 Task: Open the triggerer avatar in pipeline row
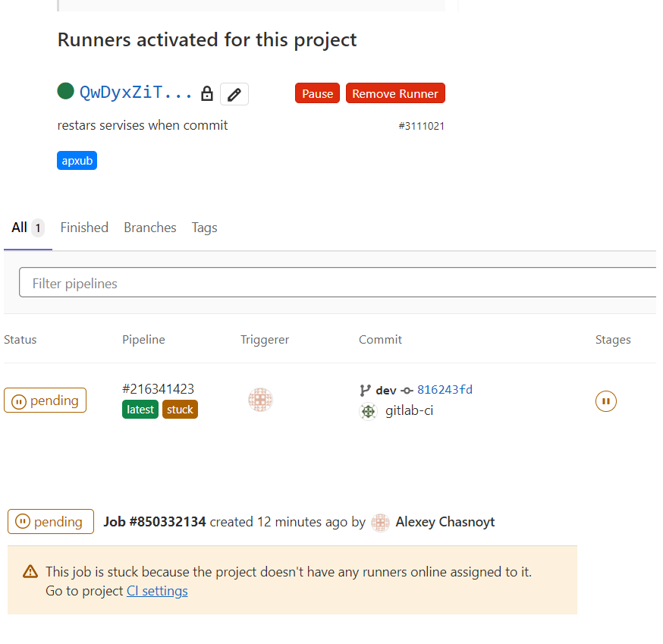[x=260, y=400]
